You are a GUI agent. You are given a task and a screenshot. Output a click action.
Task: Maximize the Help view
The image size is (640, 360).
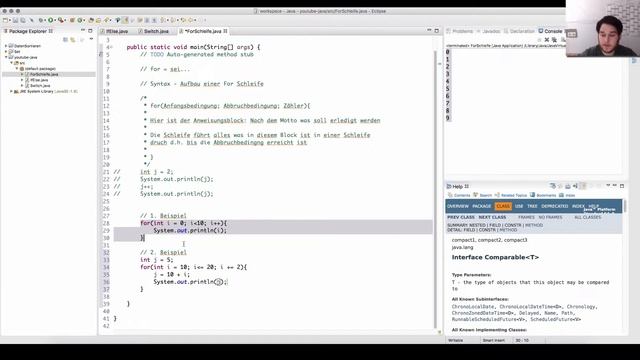point(622,186)
